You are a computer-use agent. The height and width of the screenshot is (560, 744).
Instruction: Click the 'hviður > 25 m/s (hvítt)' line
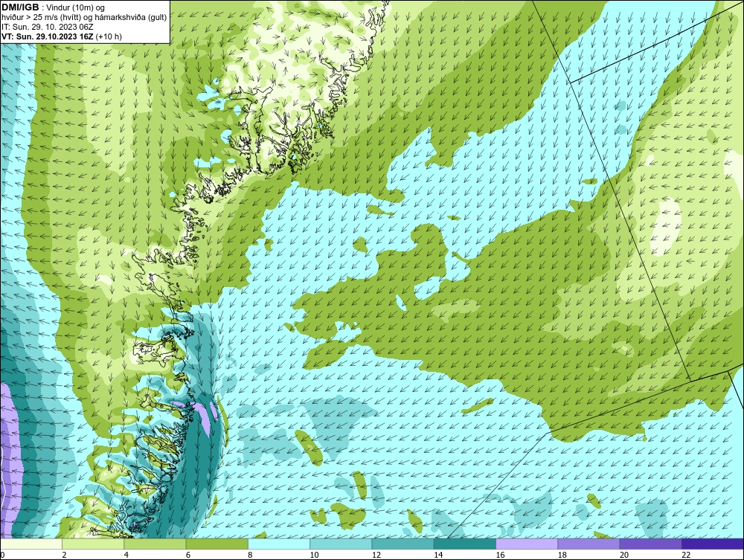click(x=42, y=18)
